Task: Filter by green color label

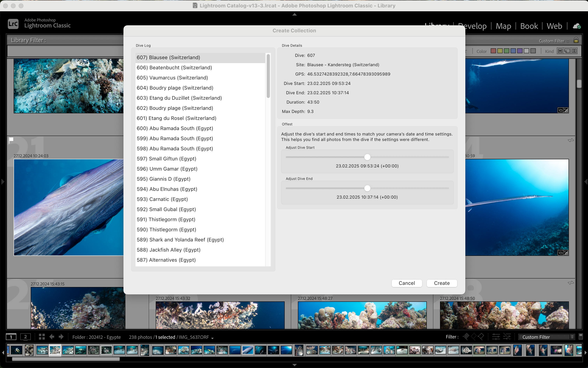Action: coord(506,51)
